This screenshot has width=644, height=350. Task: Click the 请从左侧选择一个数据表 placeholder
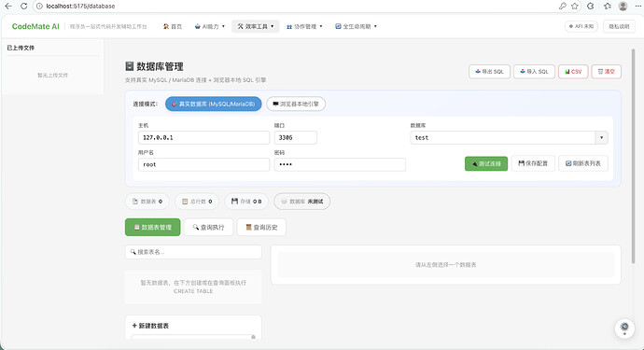445,265
